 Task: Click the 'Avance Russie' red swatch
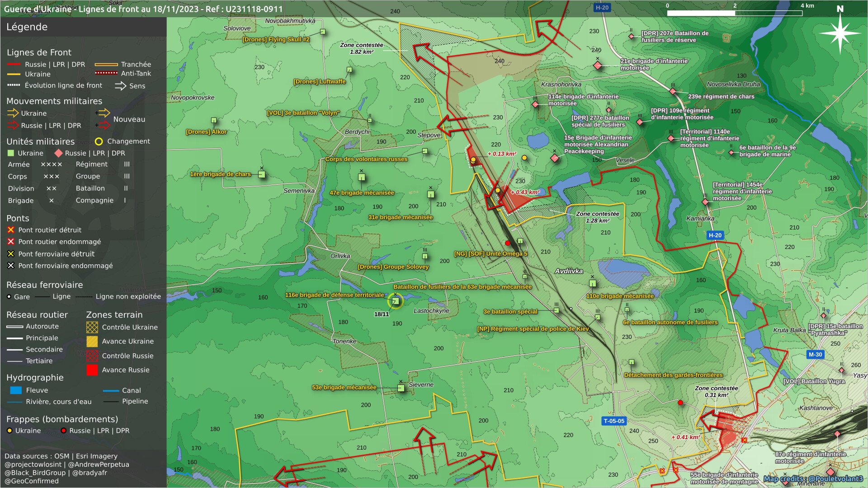92,370
